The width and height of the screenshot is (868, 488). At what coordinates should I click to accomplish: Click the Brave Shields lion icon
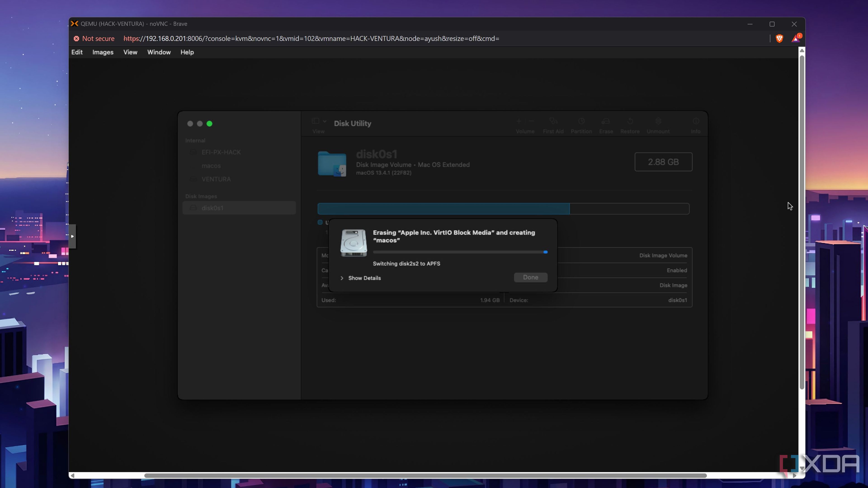click(779, 39)
